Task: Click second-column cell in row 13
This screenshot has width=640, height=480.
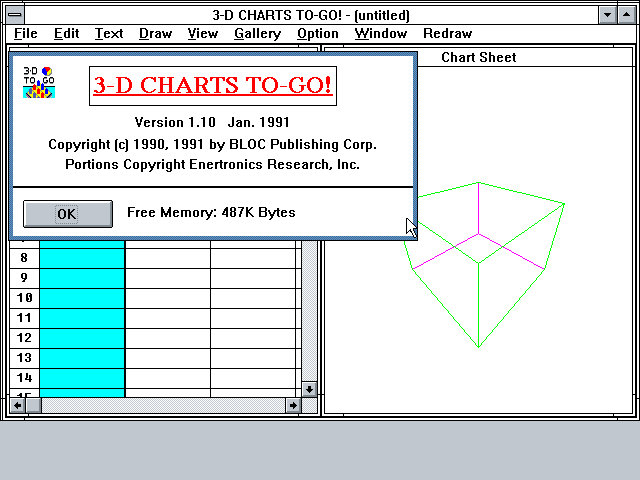Action: pos(168,358)
